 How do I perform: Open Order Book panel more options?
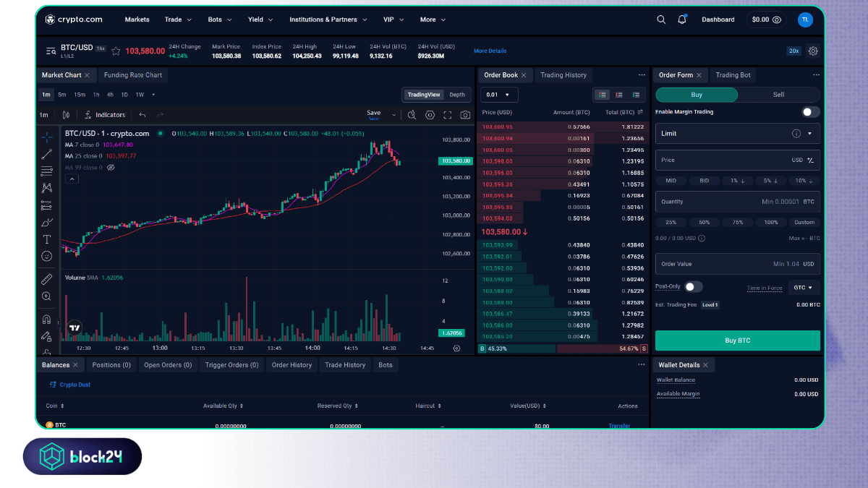pyautogui.click(x=642, y=75)
